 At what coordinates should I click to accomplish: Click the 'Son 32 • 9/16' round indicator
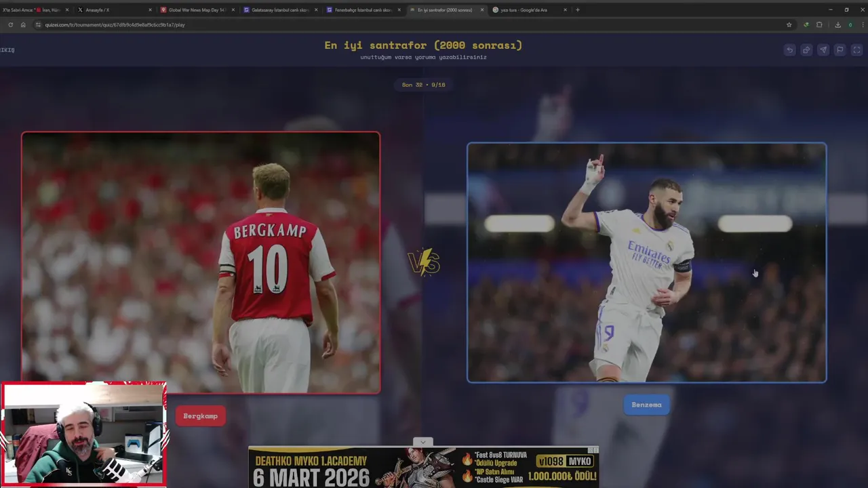click(x=424, y=85)
